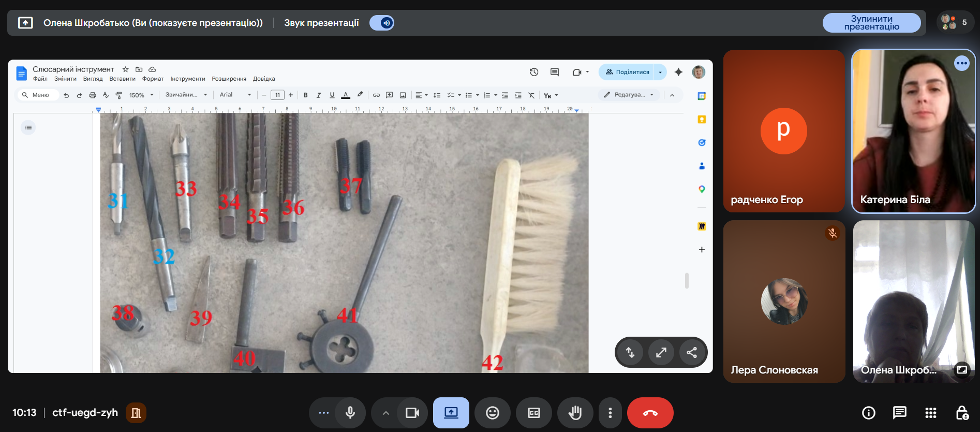Open the text color picker
Viewport: 980px width, 432px height.
[x=346, y=95]
